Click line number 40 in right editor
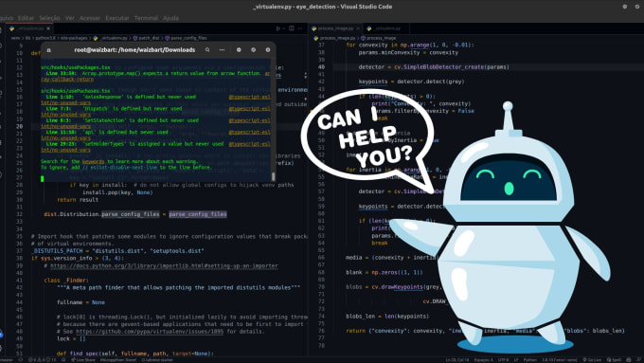Screen dimensions: 644x363 (x=321, y=67)
